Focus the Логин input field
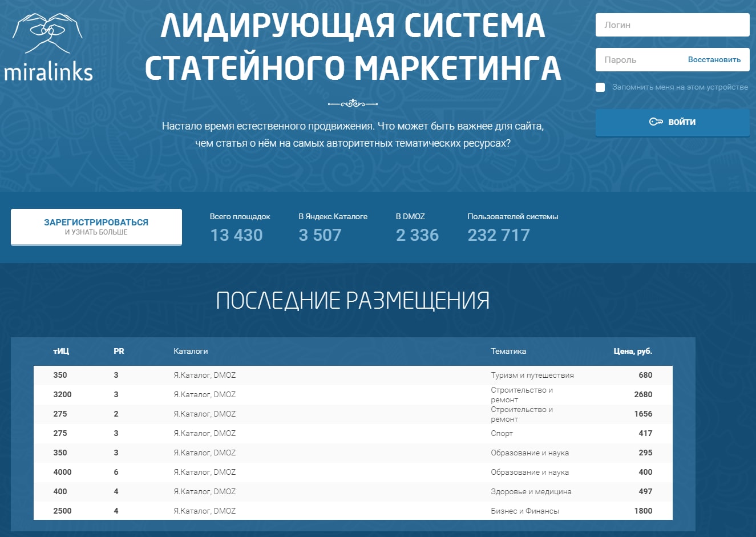The width and height of the screenshot is (756, 537). pos(672,25)
